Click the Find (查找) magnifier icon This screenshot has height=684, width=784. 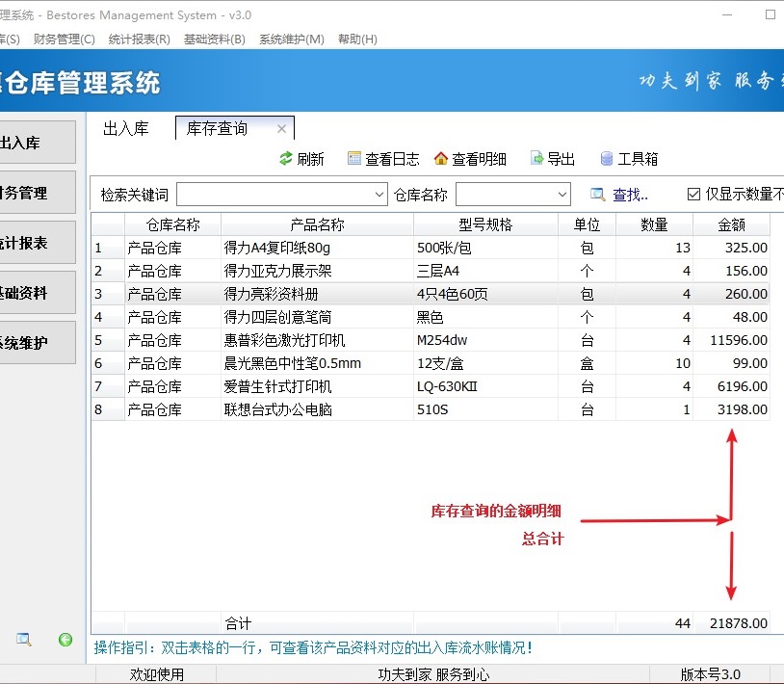597,194
